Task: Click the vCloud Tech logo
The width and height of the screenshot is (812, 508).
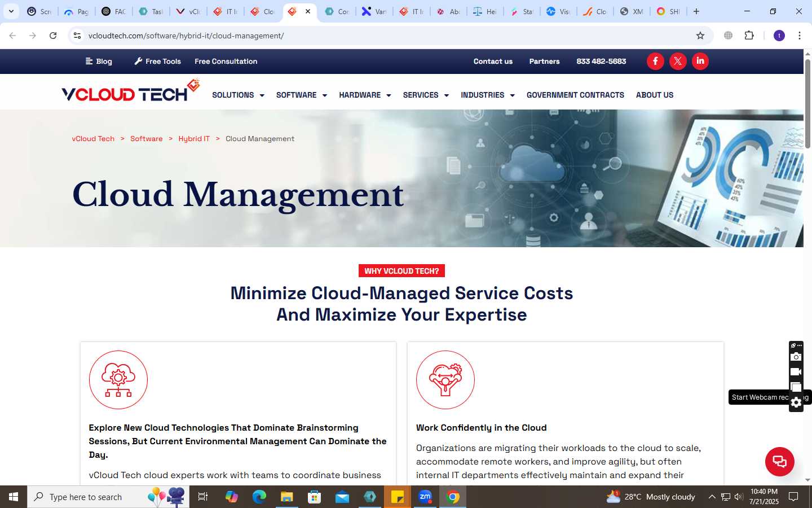Action: [130, 91]
